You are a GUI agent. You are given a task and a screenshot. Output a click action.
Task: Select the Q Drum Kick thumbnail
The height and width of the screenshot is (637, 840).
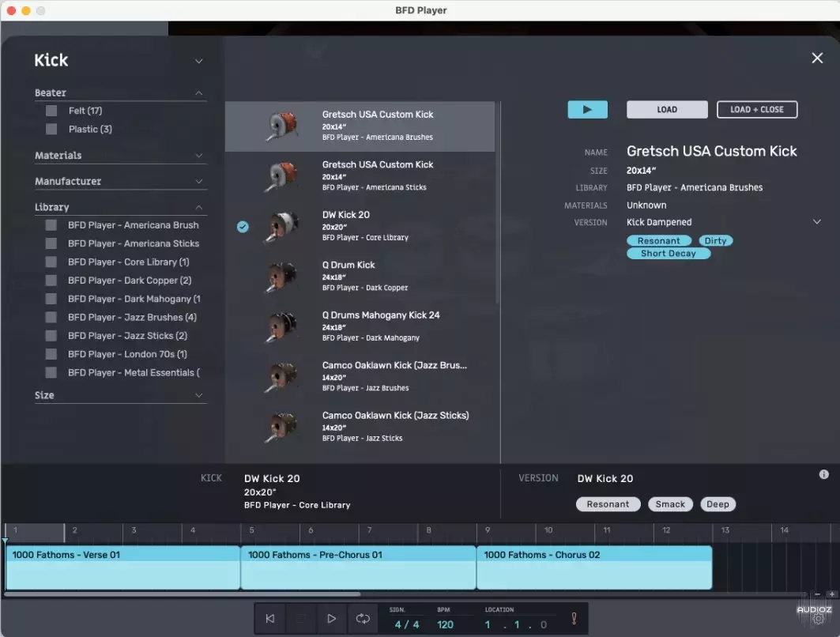281,277
